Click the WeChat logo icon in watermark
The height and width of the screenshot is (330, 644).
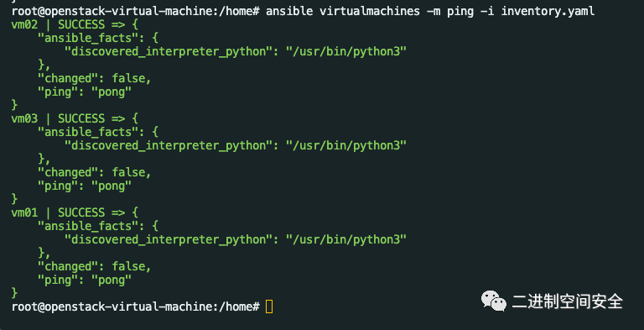pyautogui.click(x=494, y=301)
